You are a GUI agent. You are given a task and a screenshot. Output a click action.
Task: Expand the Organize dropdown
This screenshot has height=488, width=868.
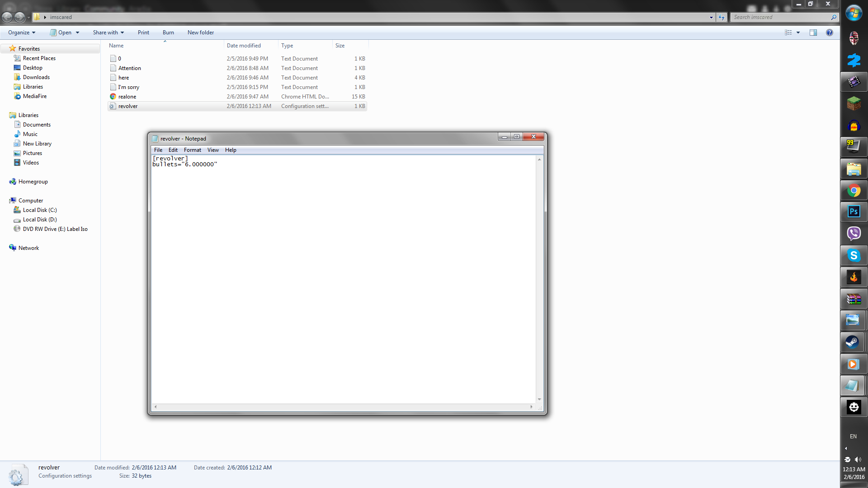point(22,33)
